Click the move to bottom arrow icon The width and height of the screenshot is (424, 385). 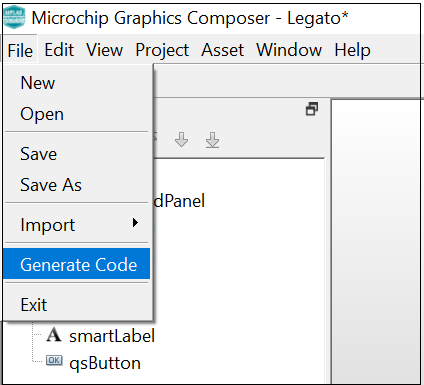pos(212,140)
